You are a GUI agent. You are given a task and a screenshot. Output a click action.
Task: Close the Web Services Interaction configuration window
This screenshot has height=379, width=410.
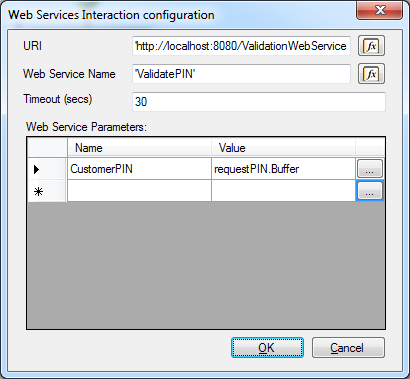coord(380,10)
